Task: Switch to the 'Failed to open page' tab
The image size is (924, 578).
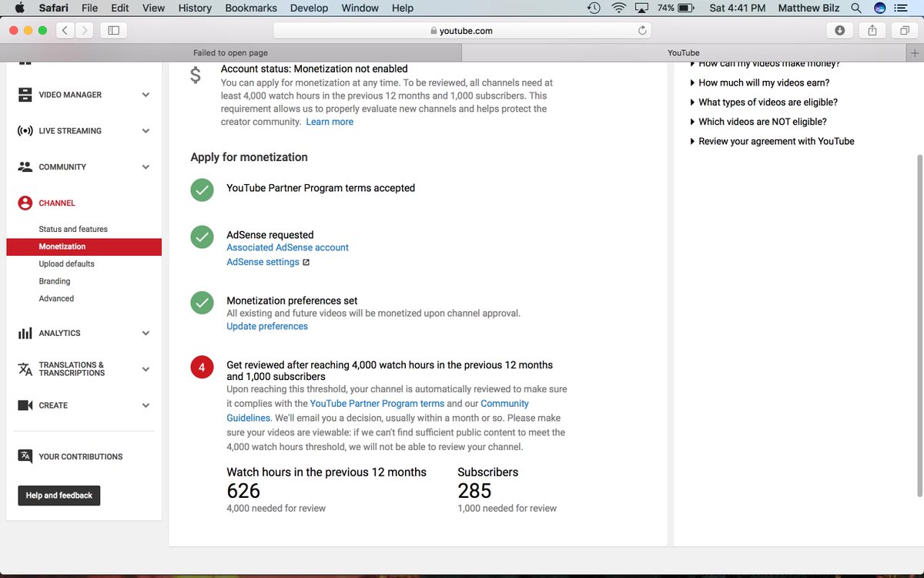Action: click(231, 53)
